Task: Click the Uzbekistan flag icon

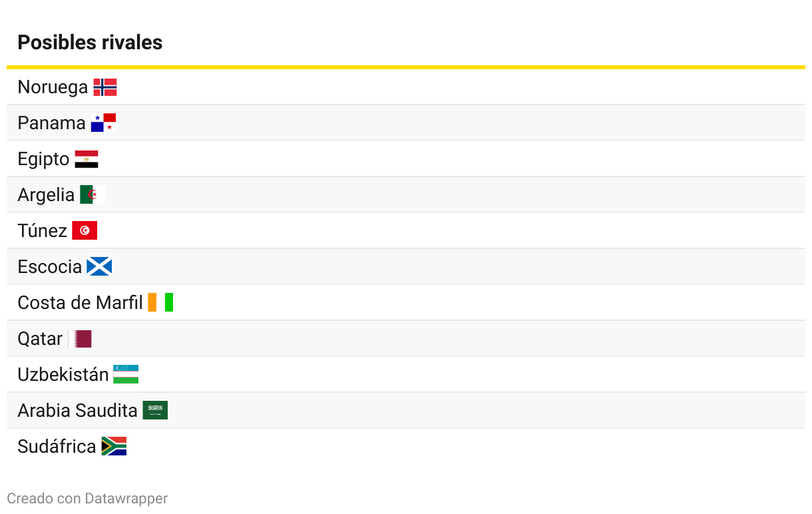Action: (x=126, y=375)
